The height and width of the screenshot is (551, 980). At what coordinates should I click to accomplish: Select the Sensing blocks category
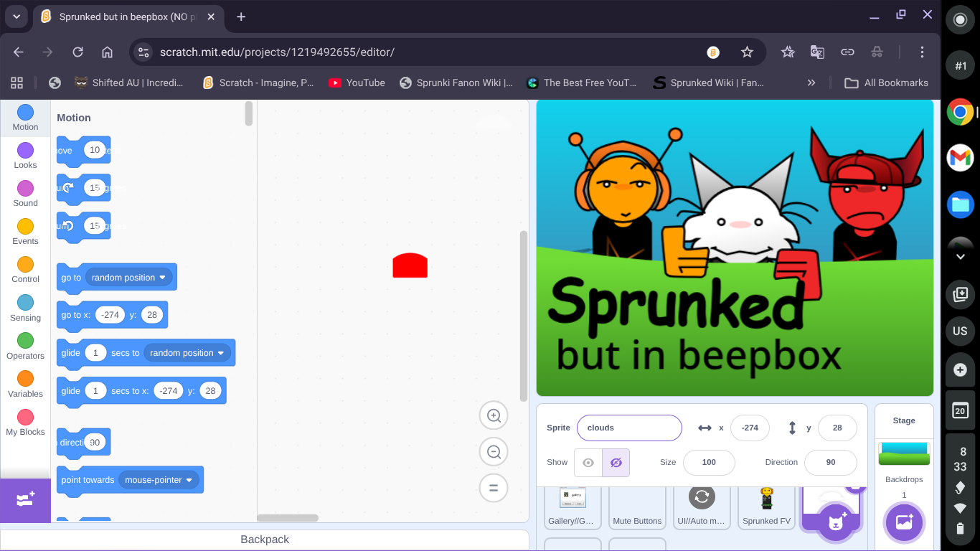point(25,309)
